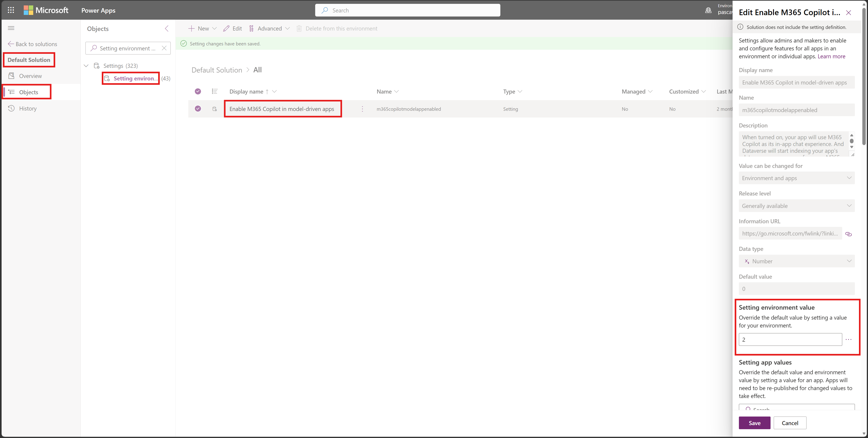Clear the Setting environment filter text

[x=164, y=48]
